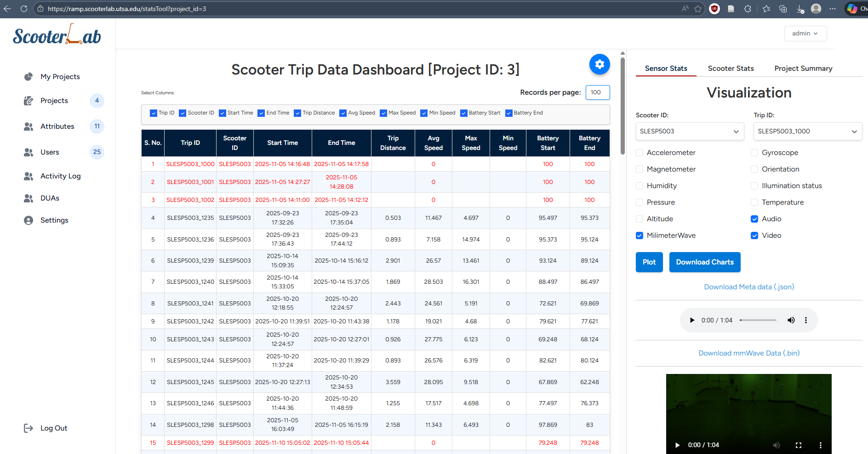868x454 pixels.
Task: Uncheck the Max Speed column checkbox
Action: pyautogui.click(x=383, y=113)
